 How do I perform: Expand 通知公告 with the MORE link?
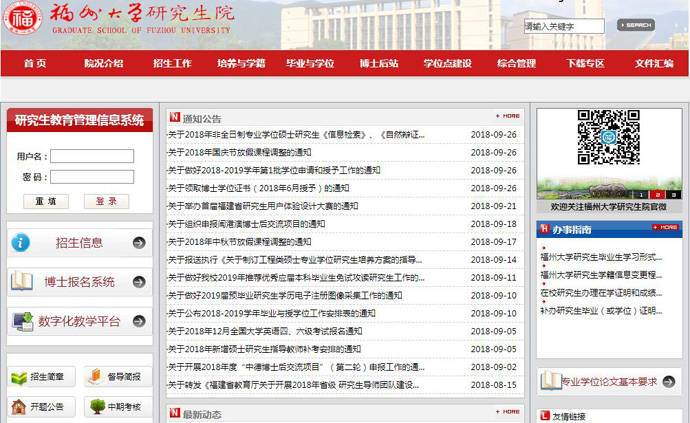tap(507, 116)
